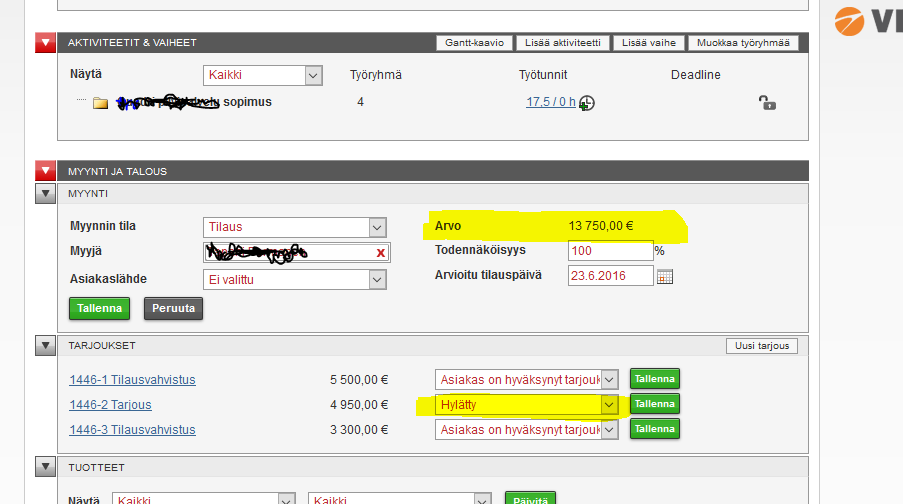Open status dropdown for 1446-1 Tilausvahvistus
The width and height of the screenshot is (903, 504).
click(x=526, y=380)
